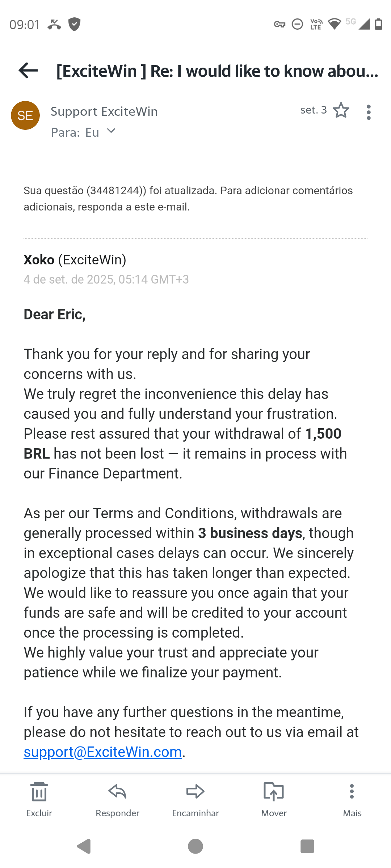Open the three-dot message options menu

[x=369, y=112]
